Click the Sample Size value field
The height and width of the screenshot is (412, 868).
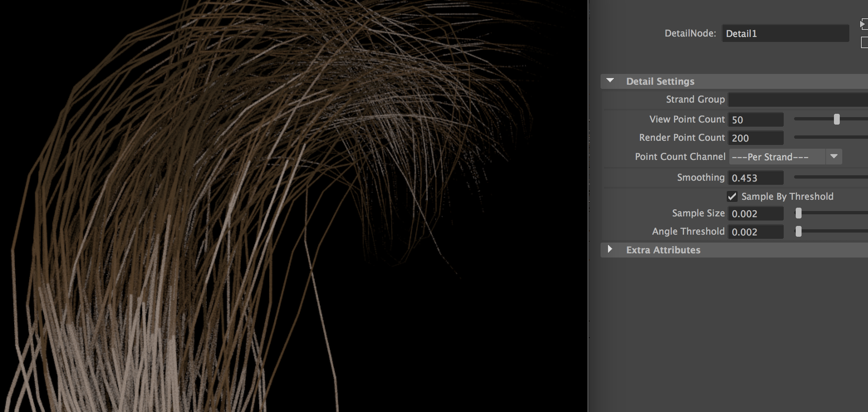click(x=755, y=214)
